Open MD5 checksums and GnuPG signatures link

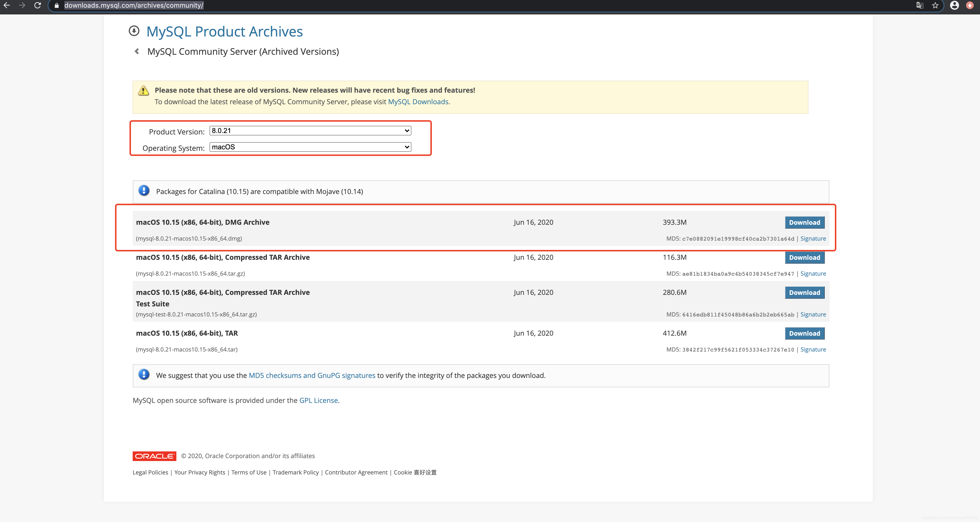pos(312,376)
